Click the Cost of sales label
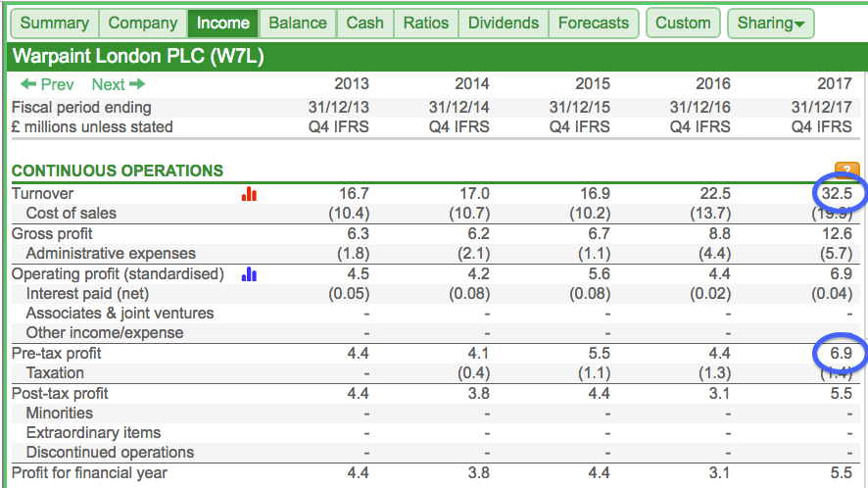Image resolution: width=868 pixels, height=488 pixels. click(x=72, y=214)
